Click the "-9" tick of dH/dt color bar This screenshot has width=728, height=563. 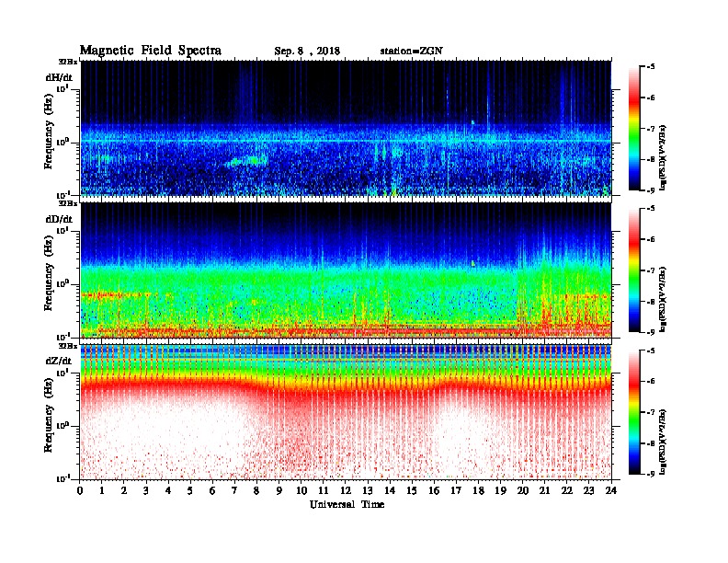pos(651,191)
